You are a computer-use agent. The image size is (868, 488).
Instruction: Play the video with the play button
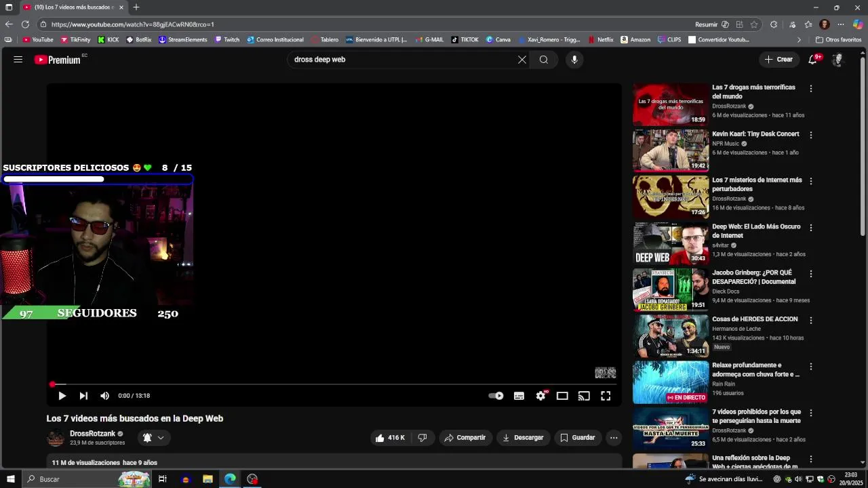click(x=62, y=396)
